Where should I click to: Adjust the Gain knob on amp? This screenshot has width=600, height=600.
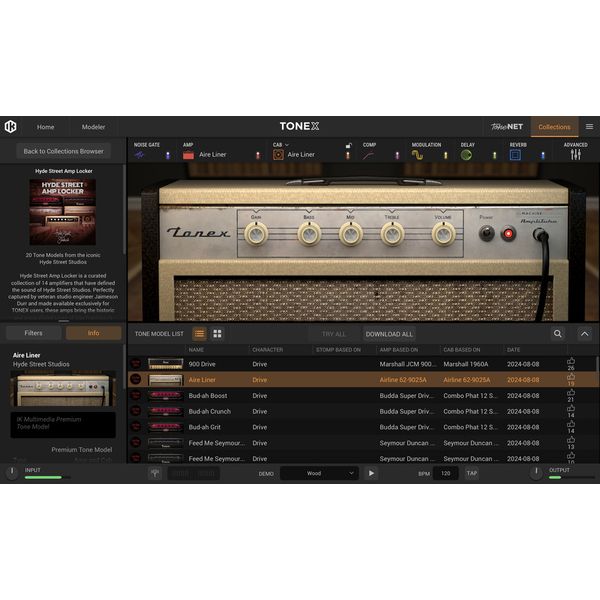point(256,234)
